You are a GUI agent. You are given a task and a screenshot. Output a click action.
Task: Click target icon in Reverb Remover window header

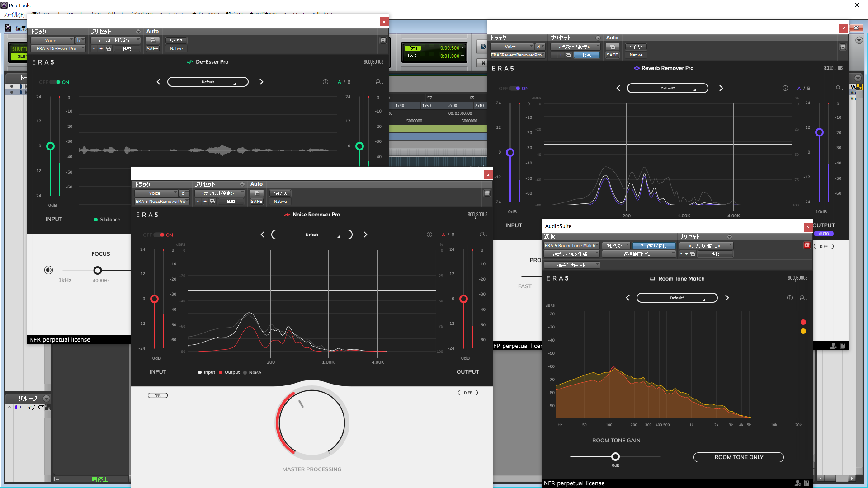(x=843, y=47)
